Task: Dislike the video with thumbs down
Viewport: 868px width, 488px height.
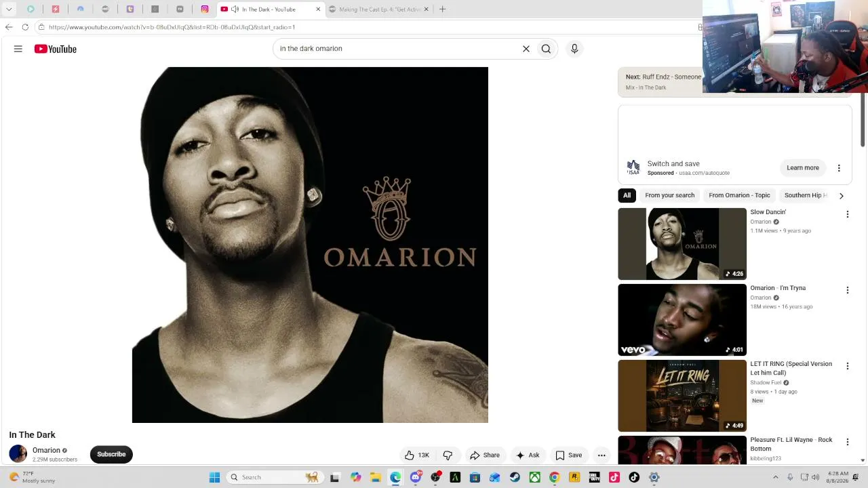Action: point(448,455)
